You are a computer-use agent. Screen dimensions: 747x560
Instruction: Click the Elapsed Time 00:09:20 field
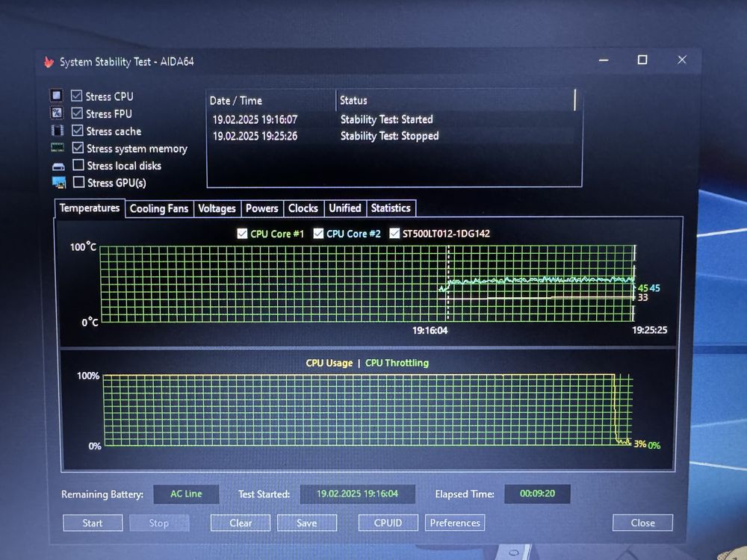[x=537, y=494]
